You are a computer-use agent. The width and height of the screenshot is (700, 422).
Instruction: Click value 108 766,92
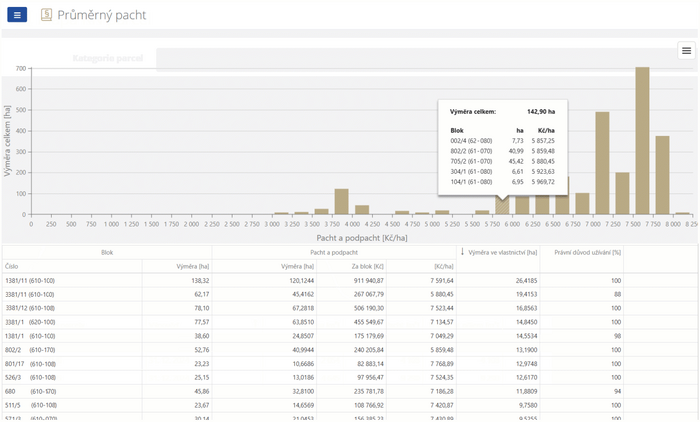(369, 405)
